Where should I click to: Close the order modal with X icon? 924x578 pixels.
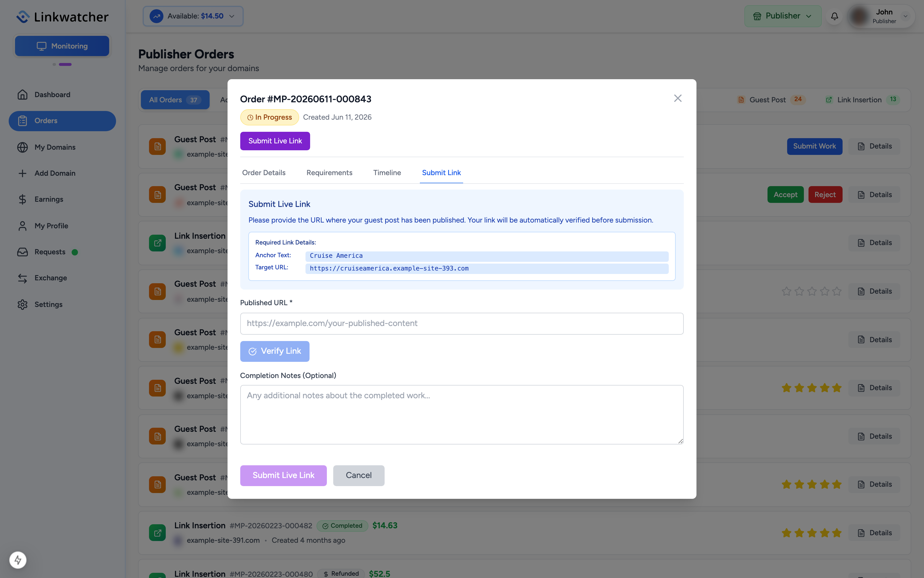pos(678,98)
